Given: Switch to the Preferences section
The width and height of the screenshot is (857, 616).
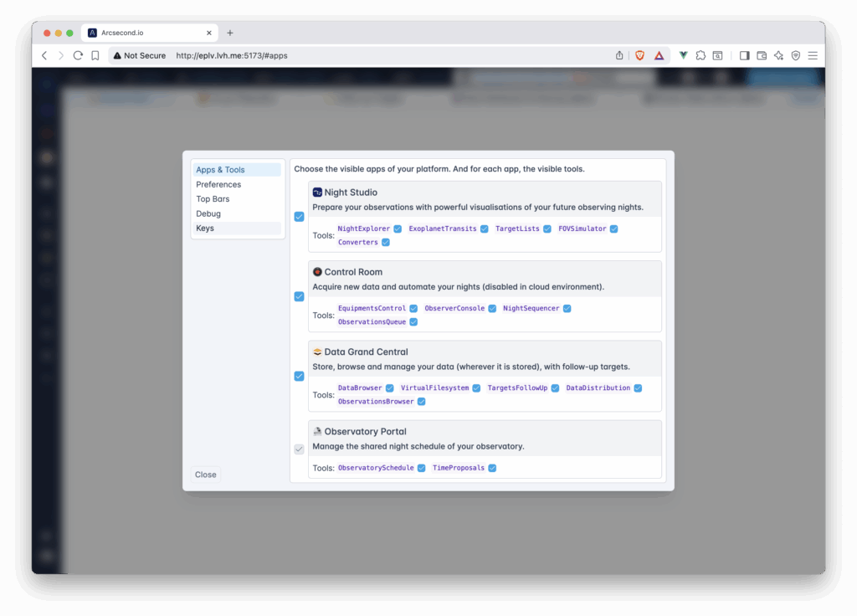Looking at the screenshot, I should [218, 184].
